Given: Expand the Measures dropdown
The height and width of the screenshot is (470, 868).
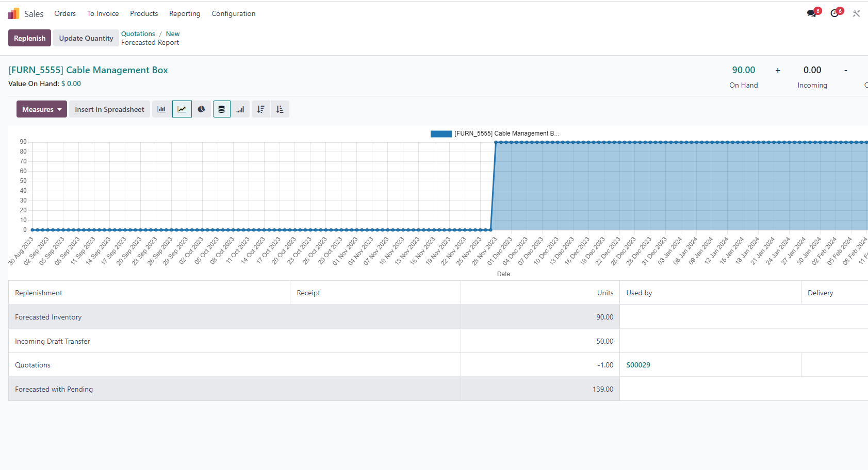Looking at the screenshot, I should (42, 109).
